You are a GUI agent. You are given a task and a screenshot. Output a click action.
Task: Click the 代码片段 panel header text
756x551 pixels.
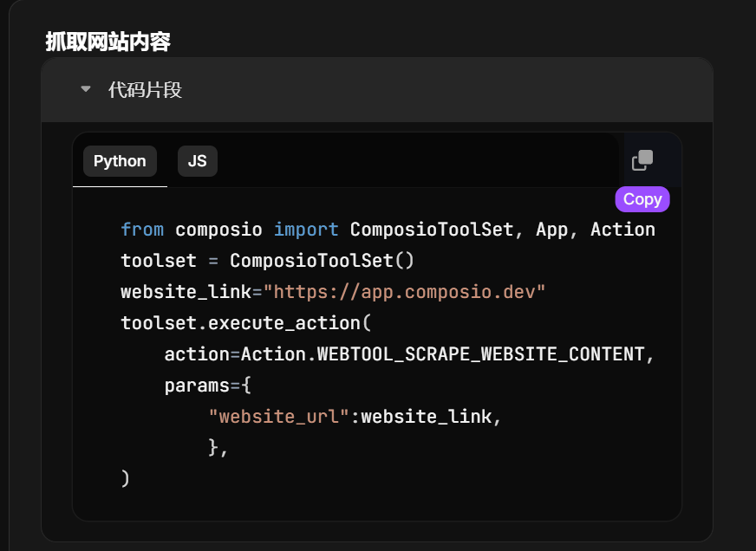pos(143,90)
